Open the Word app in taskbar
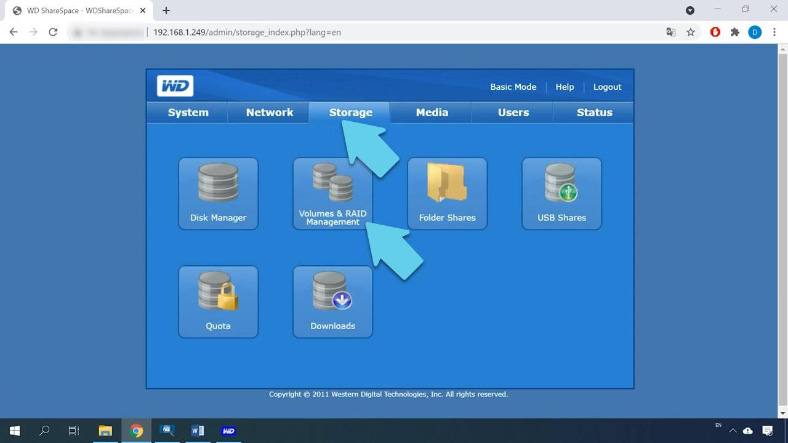Screen dimensions: 788x443 [198, 430]
